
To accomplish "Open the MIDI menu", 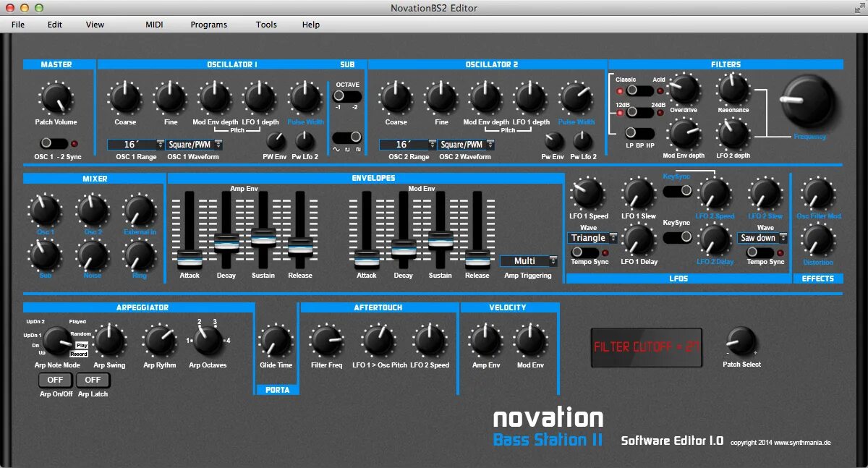I will point(154,25).
